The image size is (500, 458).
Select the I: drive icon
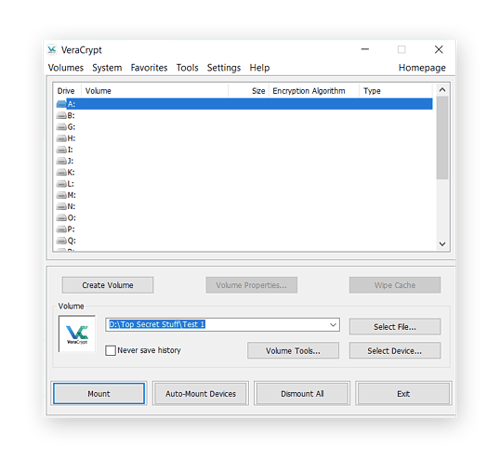tap(61, 150)
